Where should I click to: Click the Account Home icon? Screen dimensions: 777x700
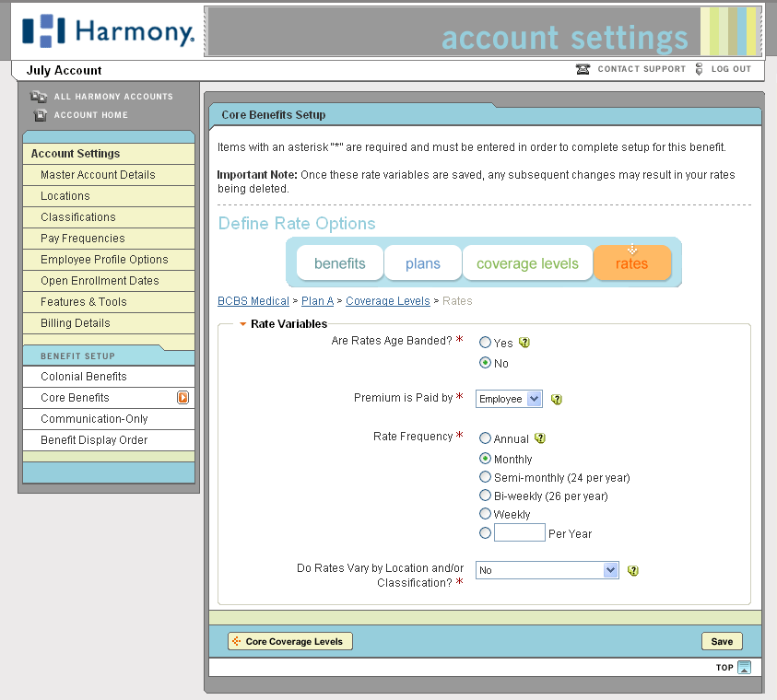(40, 115)
